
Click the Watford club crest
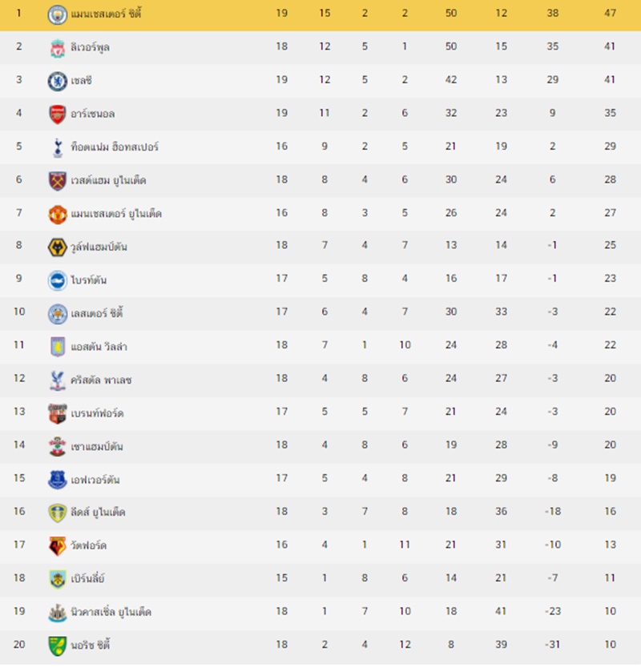[57, 546]
